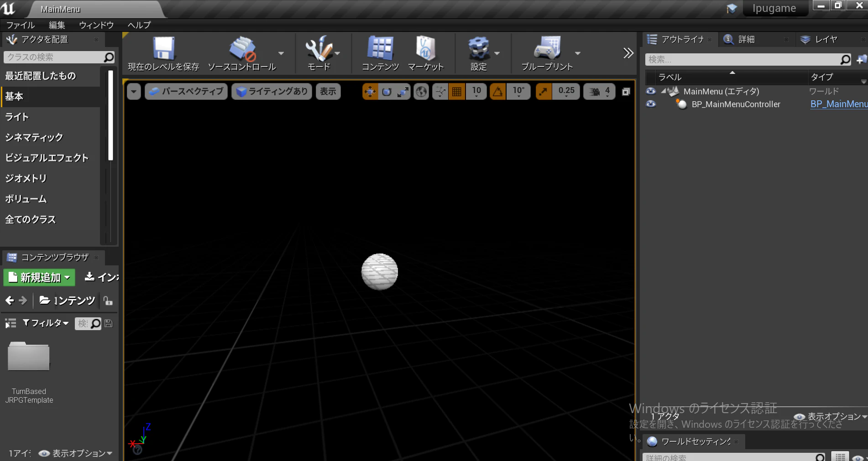Screen dimensions: 868x461
Task: Hide MainMenu world with eye icon
Action: [651, 91]
